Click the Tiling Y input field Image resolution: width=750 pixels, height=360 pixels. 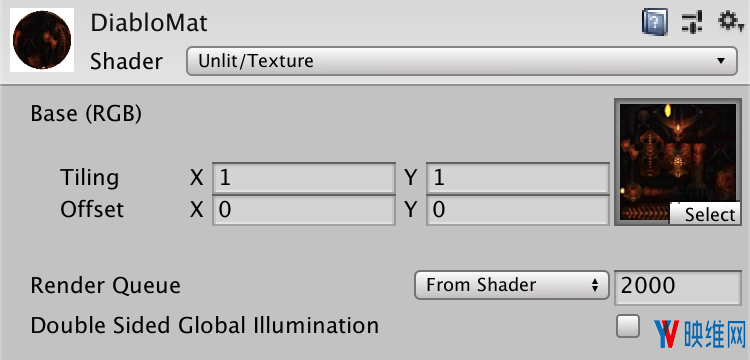(x=518, y=178)
